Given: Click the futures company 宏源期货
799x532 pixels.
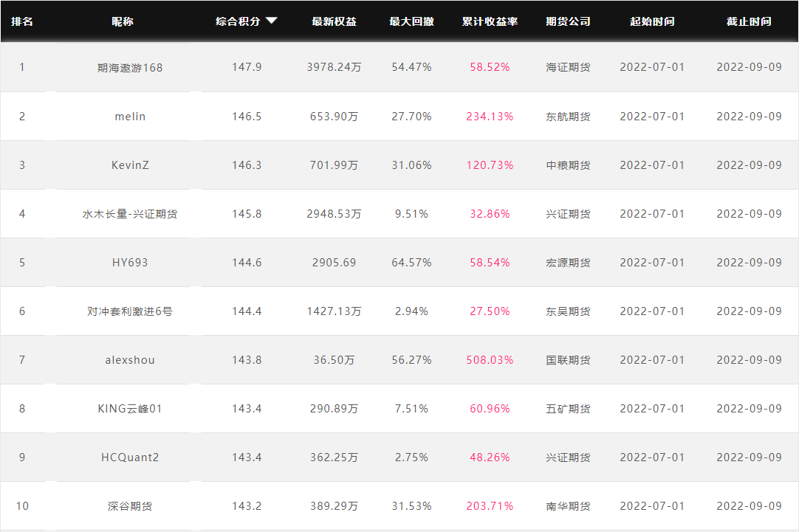Looking at the screenshot, I should (568, 263).
